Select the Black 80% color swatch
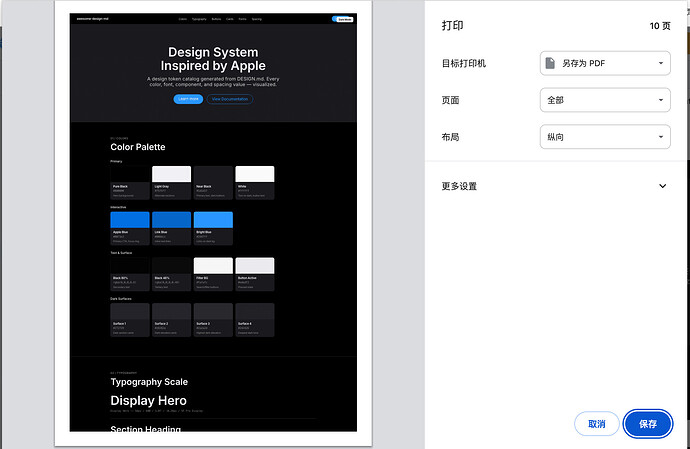Screen dimensions: 690x449 pyautogui.click(x=130, y=274)
